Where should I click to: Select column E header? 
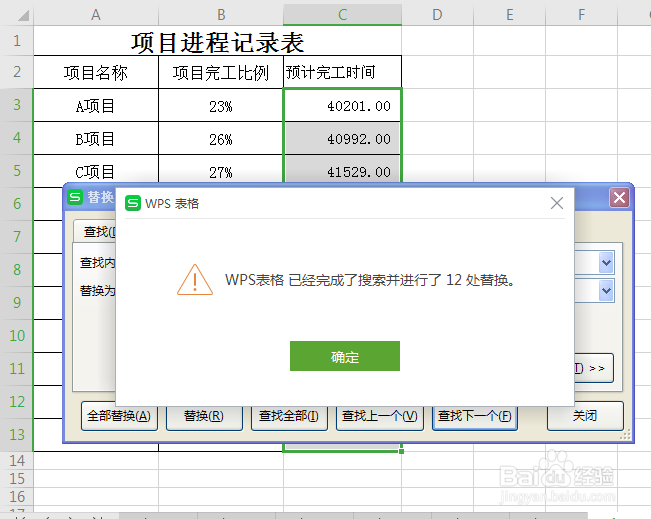click(x=509, y=15)
